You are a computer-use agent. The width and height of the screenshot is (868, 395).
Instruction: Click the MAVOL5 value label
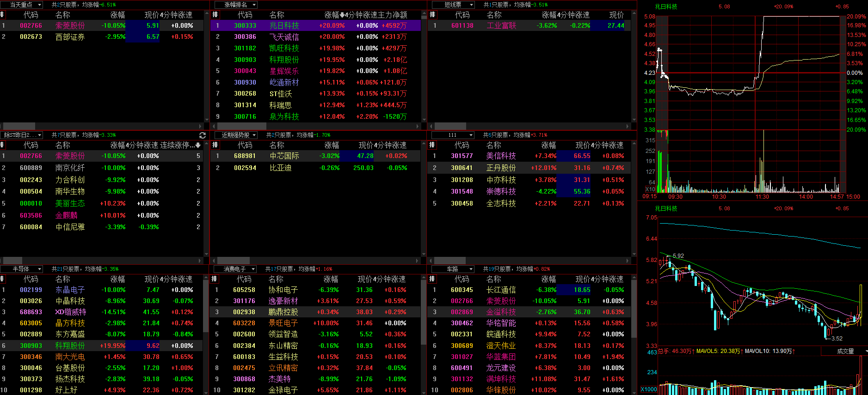(x=719, y=351)
